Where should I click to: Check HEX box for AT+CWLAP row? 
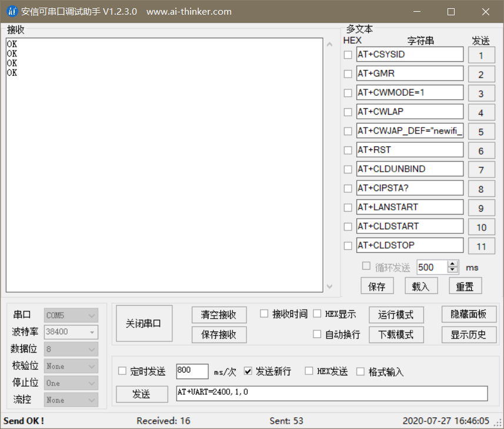tap(348, 112)
